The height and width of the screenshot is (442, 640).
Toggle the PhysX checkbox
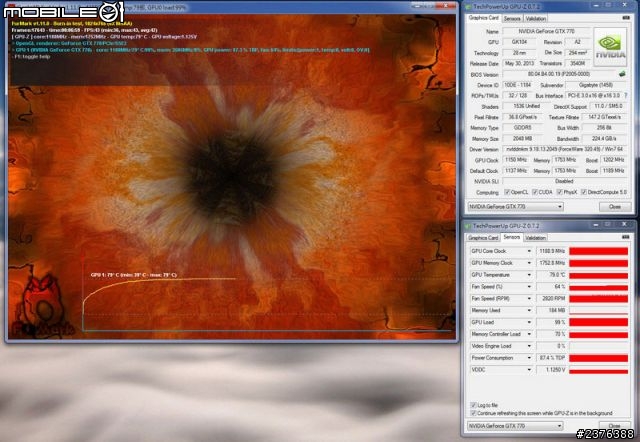560,192
